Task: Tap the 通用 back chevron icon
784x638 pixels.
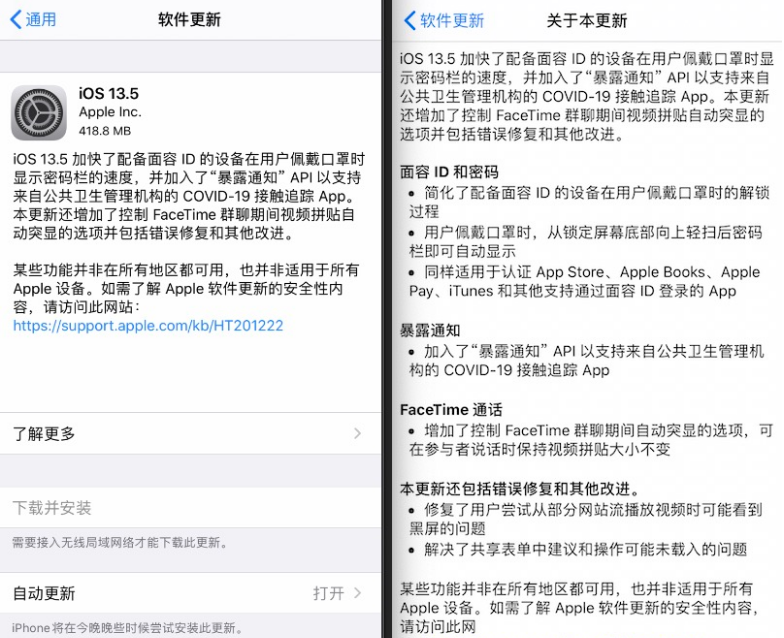Action: (x=16, y=20)
